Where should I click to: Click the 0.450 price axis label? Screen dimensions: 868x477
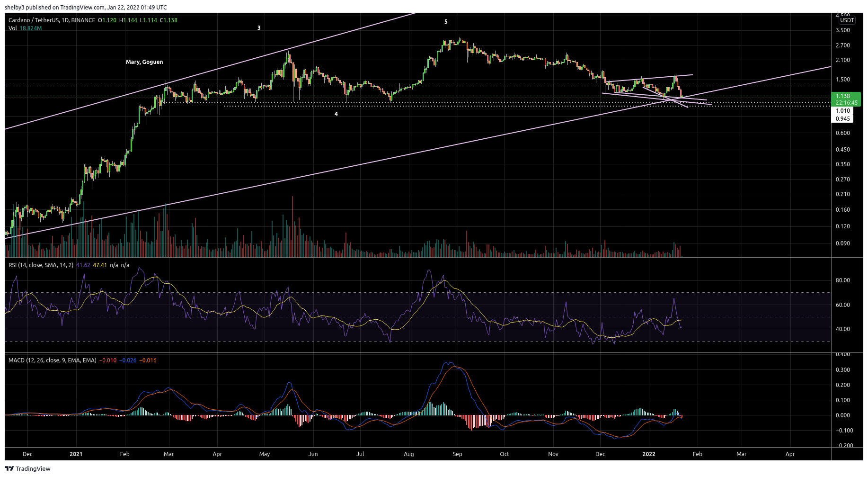coord(843,150)
